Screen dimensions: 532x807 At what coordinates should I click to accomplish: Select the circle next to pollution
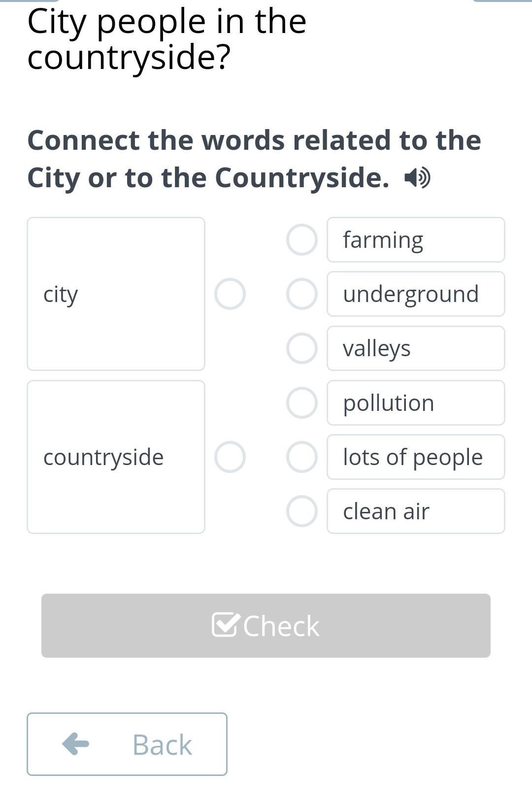(301, 403)
